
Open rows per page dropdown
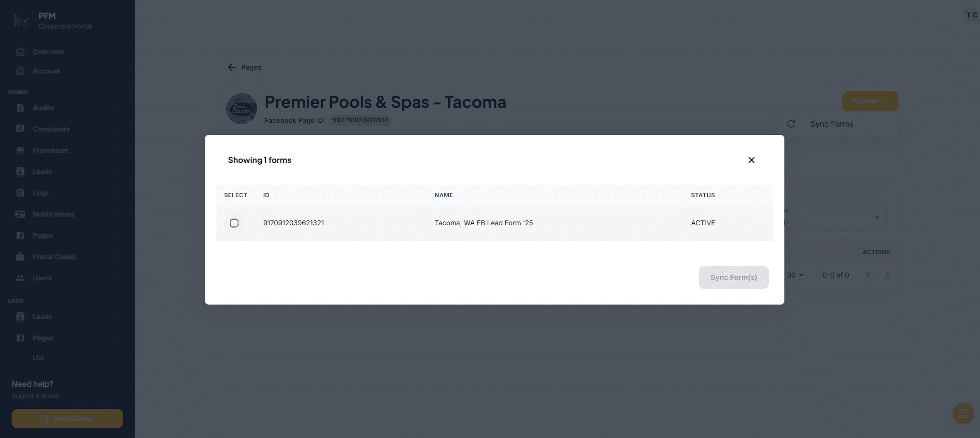click(x=795, y=275)
